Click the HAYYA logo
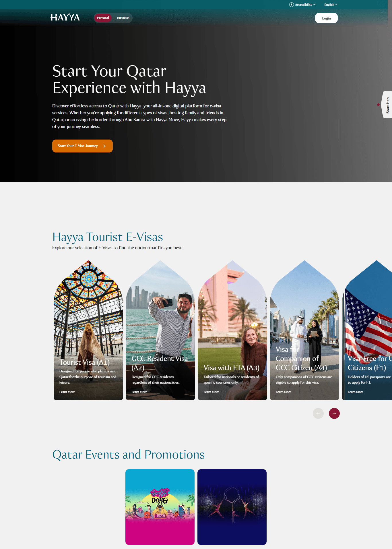The image size is (392, 549). (65, 18)
